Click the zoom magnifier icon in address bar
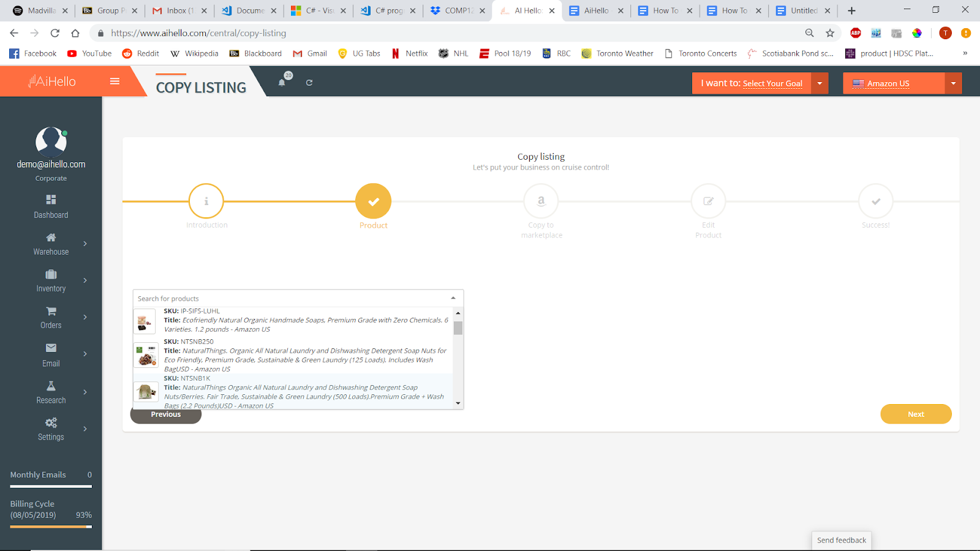The image size is (980, 551). pos(810,33)
